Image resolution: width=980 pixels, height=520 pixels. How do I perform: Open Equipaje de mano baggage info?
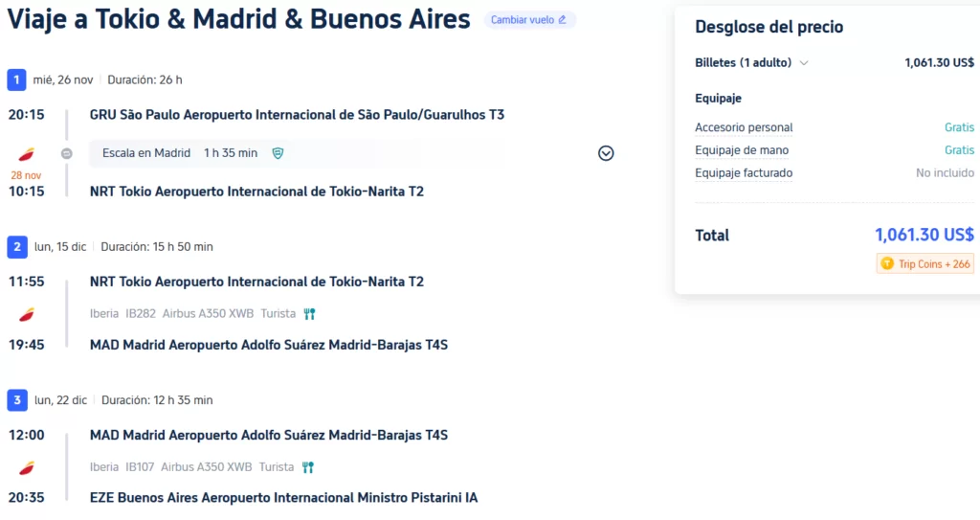742,150
